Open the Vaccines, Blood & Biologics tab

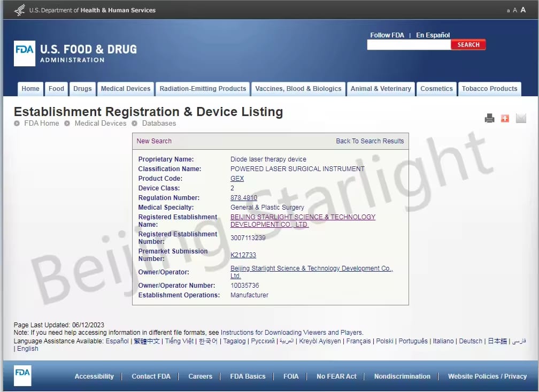pyautogui.click(x=298, y=89)
